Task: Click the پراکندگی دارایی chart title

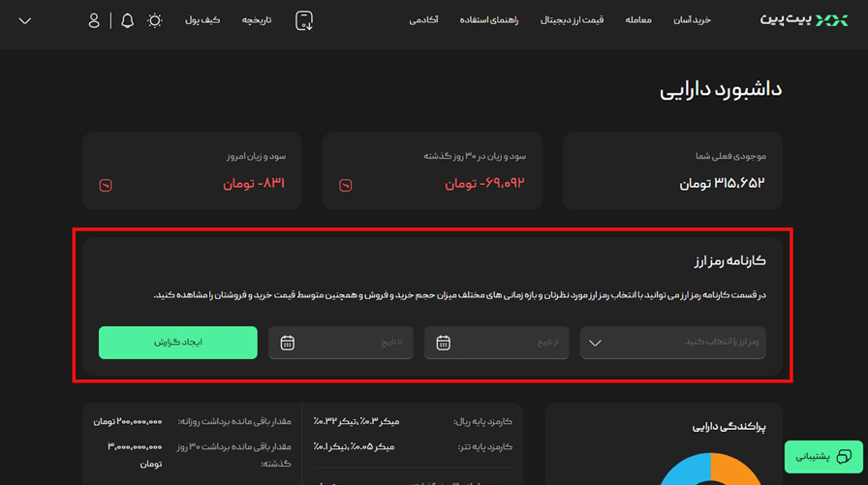Action: click(729, 427)
